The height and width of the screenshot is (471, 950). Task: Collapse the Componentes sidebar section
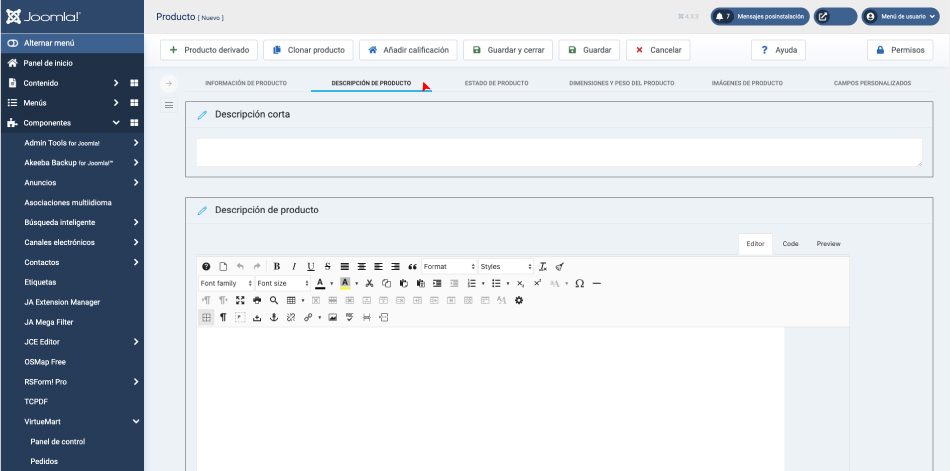click(116, 123)
